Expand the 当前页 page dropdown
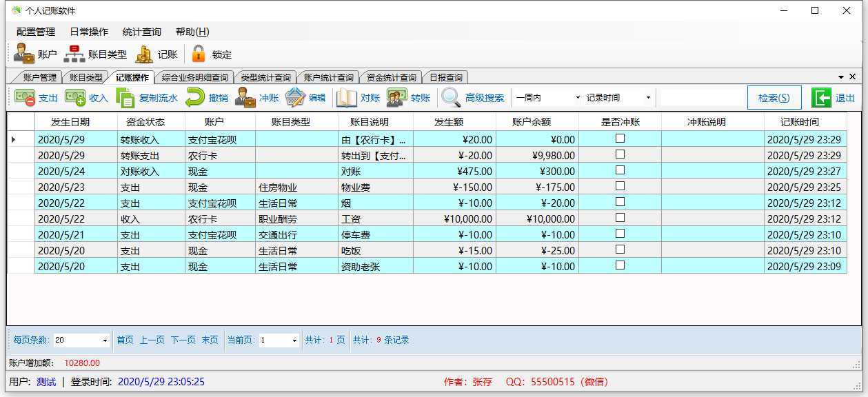 coord(295,340)
